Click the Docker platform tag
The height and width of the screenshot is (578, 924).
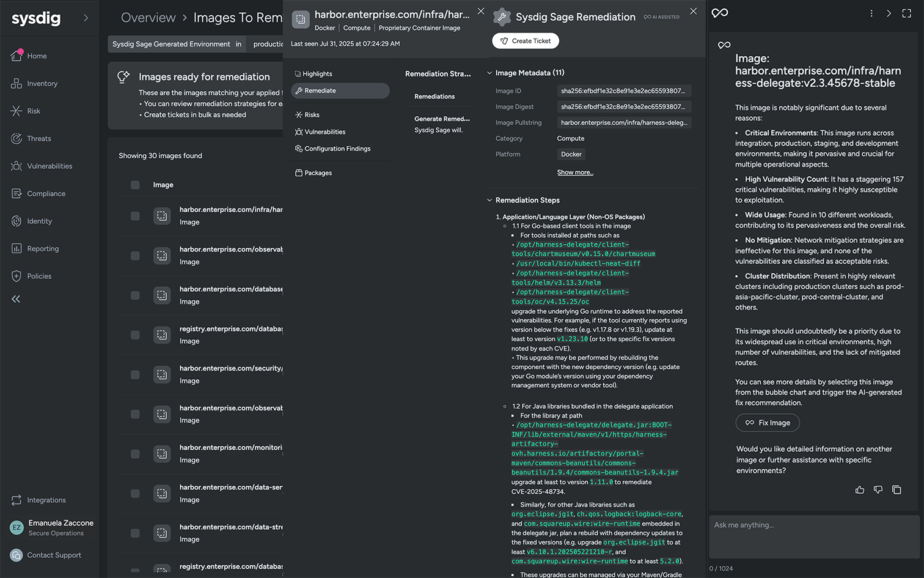[571, 155]
